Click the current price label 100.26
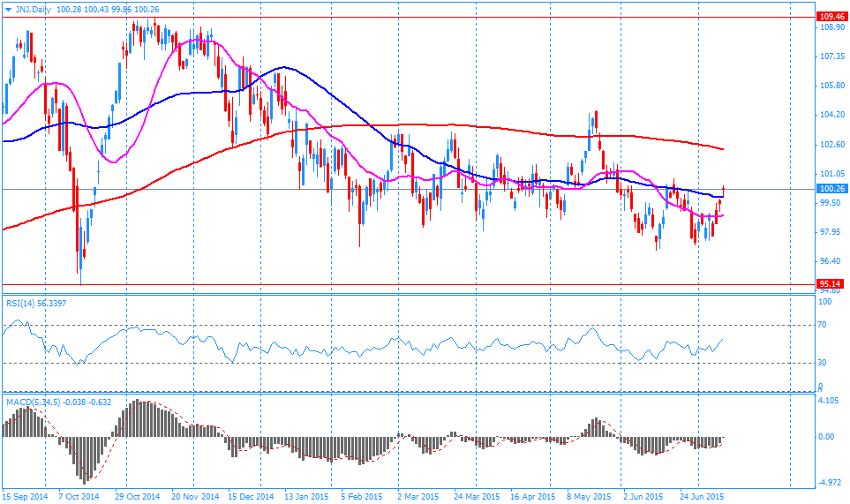Viewport: 850px width, 504px height. 832,189
